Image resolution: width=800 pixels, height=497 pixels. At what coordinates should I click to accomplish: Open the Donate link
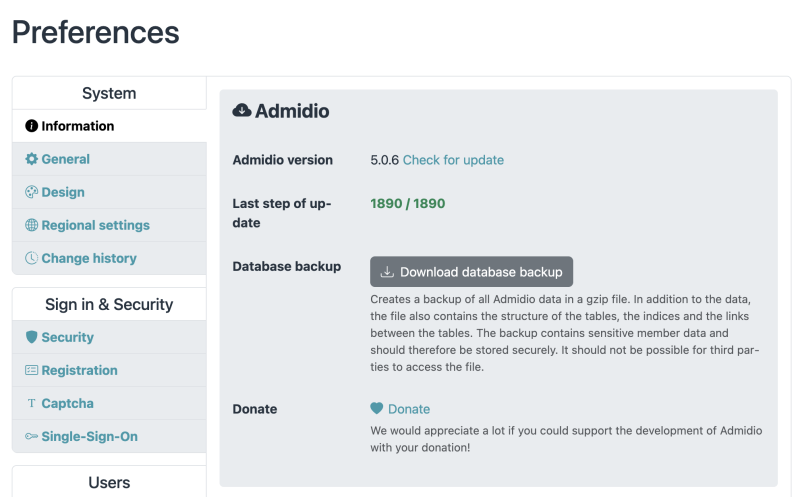point(409,409)
